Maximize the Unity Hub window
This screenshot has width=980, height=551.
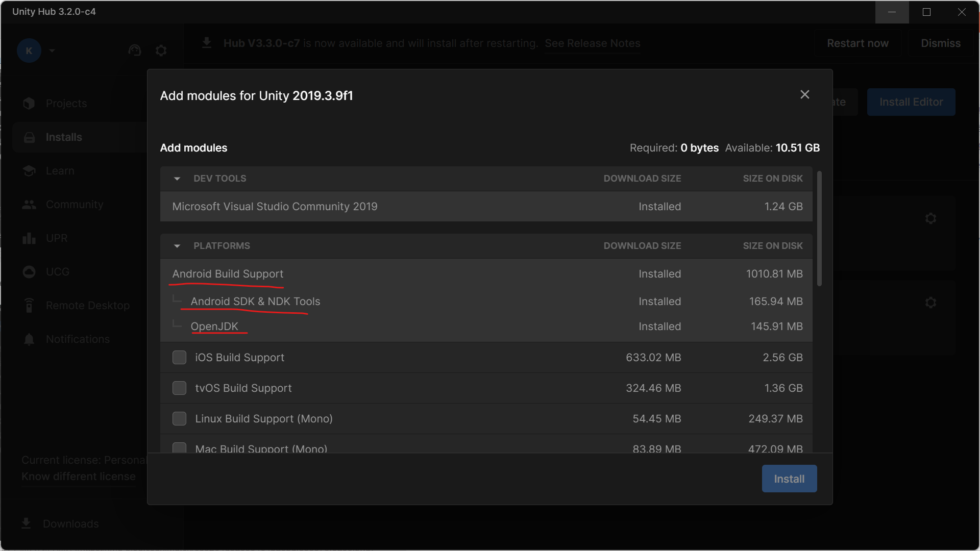(926, 12)
